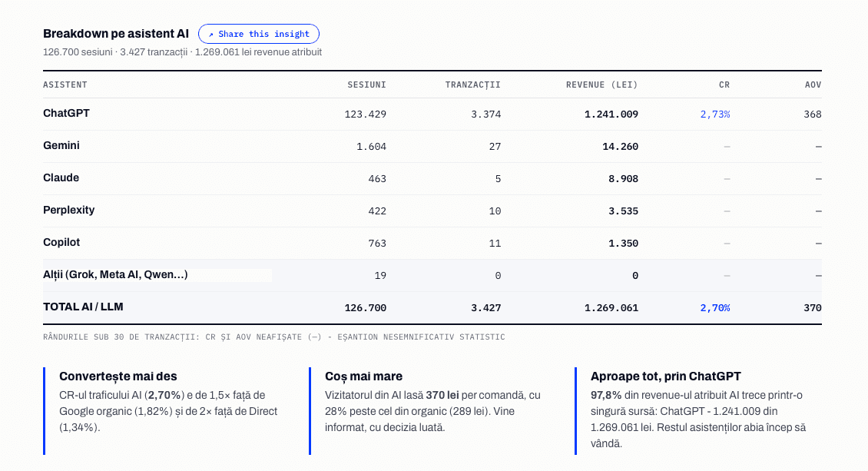
Task: Click the REVENUE (LEI) column header
Action: click(x=601, y=85)
